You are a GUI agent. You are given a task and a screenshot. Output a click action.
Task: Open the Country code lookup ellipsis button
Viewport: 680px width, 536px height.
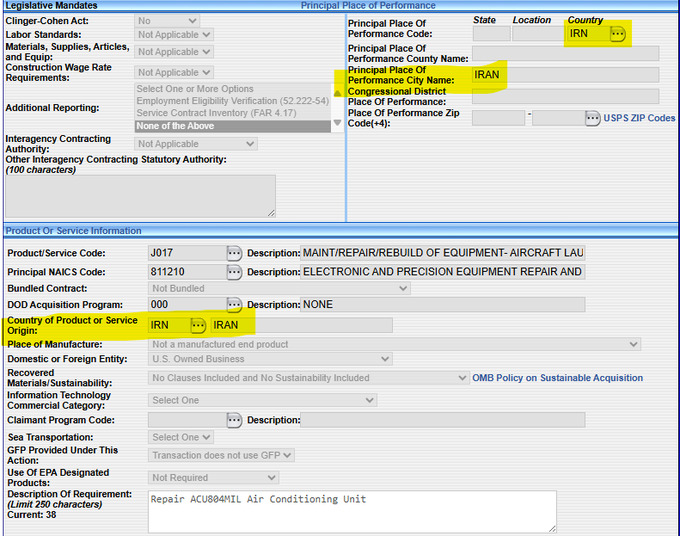point(618,34)
